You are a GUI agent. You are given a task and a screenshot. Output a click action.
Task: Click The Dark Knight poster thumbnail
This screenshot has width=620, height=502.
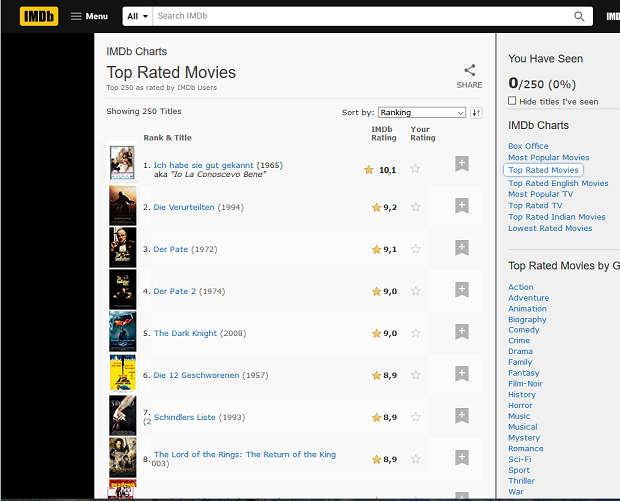[x=122, y=331]
